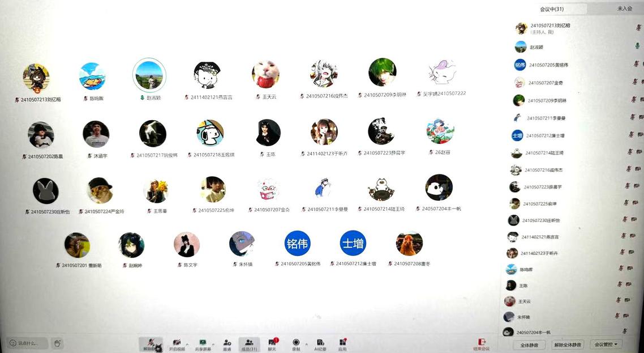Turn on camera with 开启视频
This screenshot has width=644, height=353.
pos(177,343)
